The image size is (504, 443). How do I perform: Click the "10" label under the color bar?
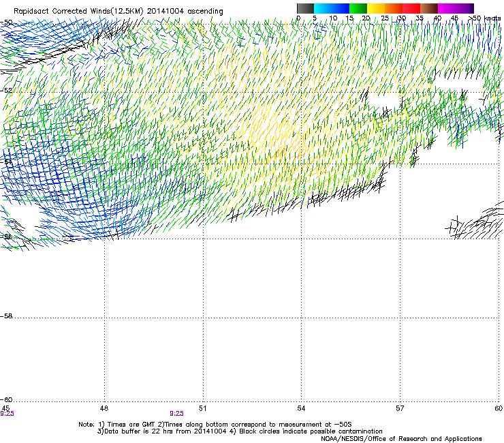coord(333,18)
